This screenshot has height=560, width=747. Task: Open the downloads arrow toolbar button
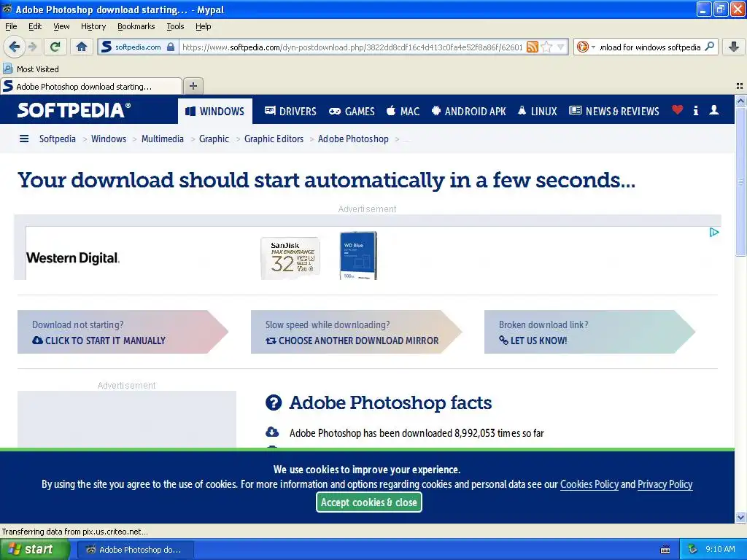pos(734,47)
